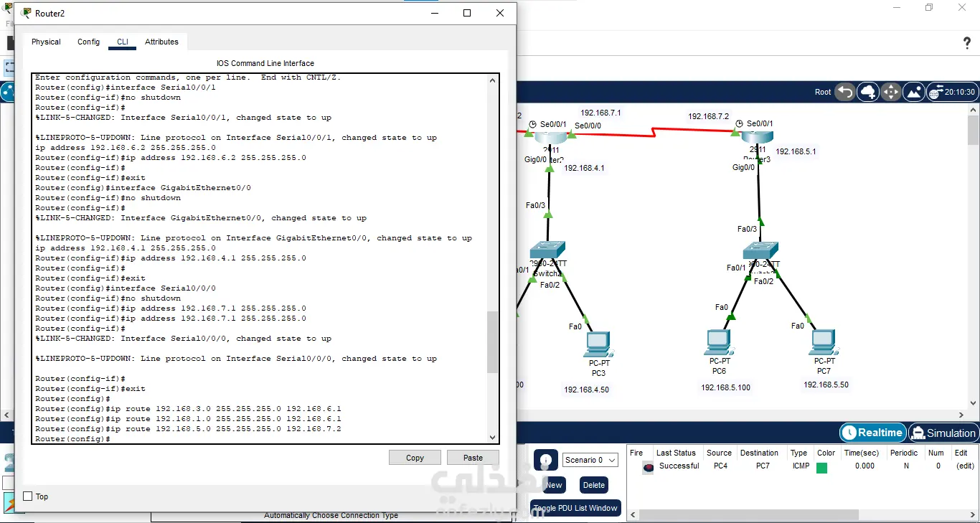
Task: Click the Time(sec) column header
Action: coord(862,453)
